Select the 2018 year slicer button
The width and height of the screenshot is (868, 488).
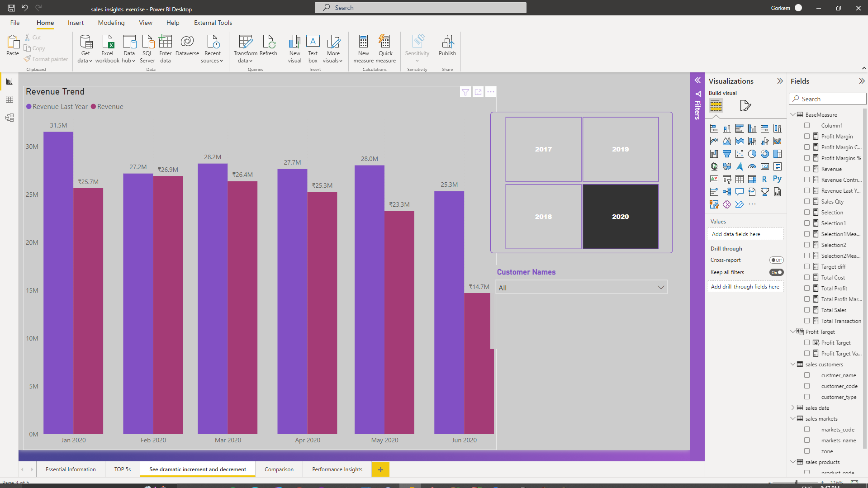(x=543, y=216)
